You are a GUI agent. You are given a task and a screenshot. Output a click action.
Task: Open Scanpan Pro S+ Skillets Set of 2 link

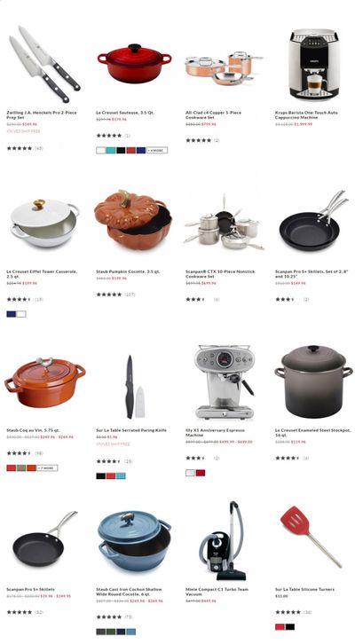[311, 274]
